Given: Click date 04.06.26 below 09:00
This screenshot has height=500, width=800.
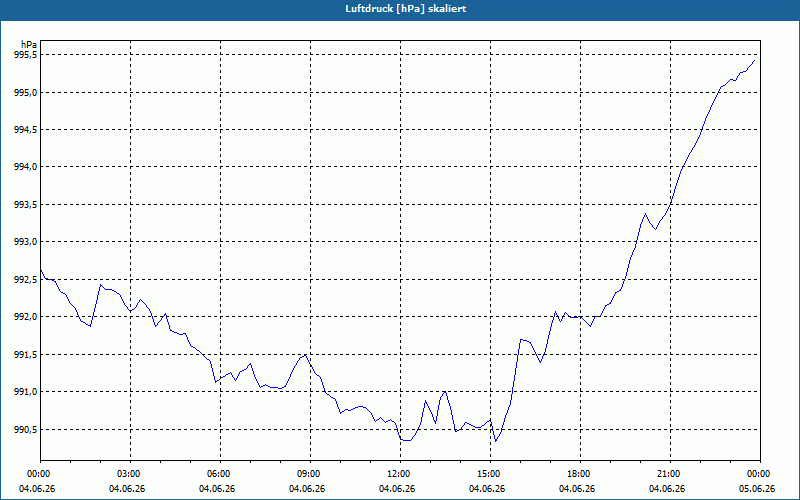Looking at the screenshot, I should (x=307, y=489).
